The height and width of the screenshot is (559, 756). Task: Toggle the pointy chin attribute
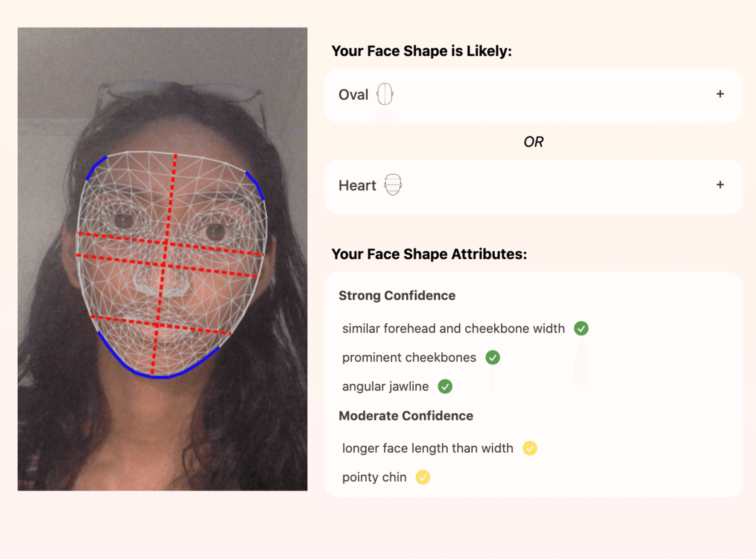(374, 477)
